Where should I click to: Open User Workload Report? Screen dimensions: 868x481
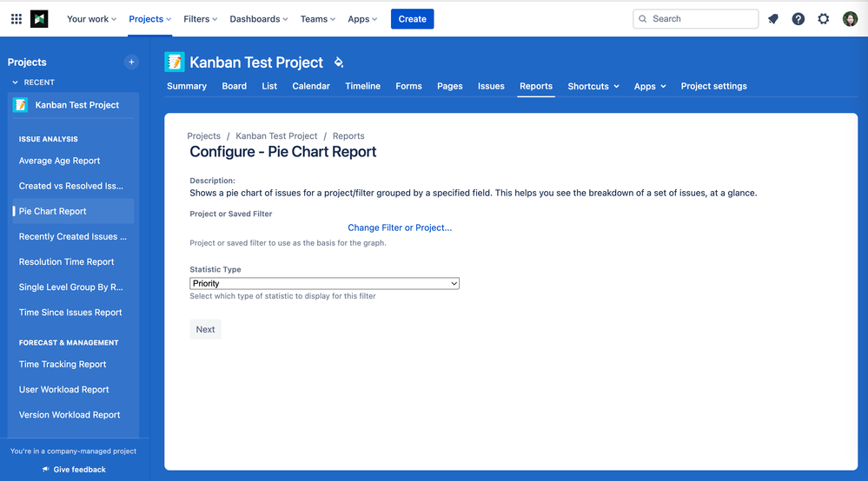coord(63,390)
